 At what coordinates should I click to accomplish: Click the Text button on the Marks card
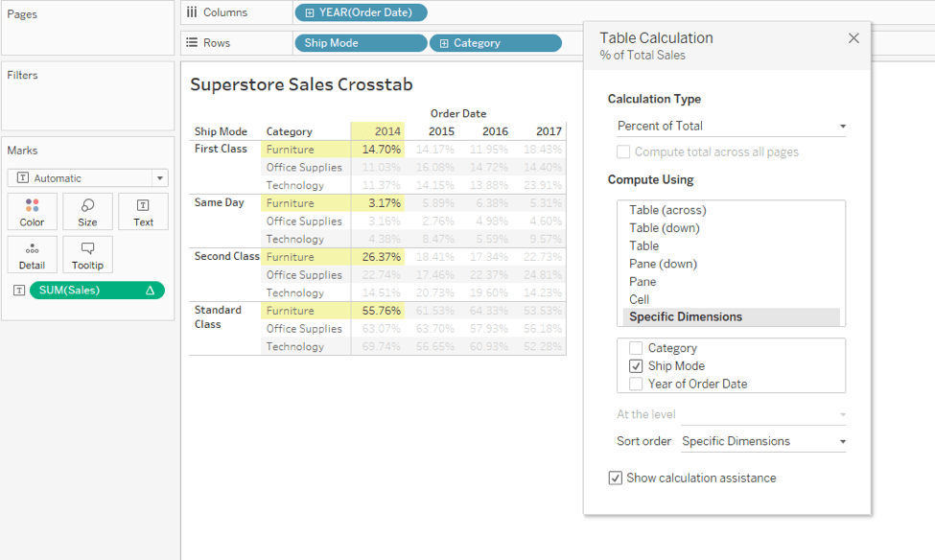143,211
